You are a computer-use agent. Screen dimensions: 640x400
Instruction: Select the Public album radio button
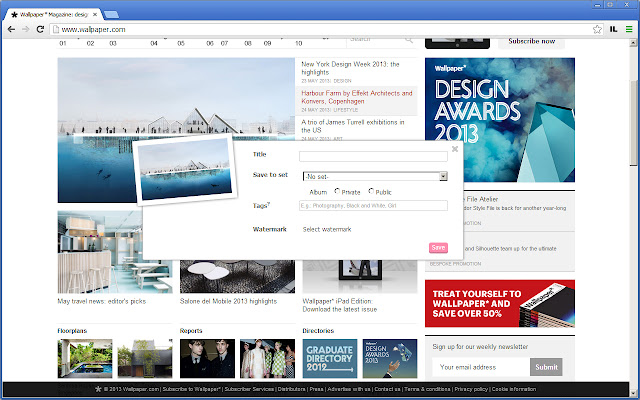point(371,191)
